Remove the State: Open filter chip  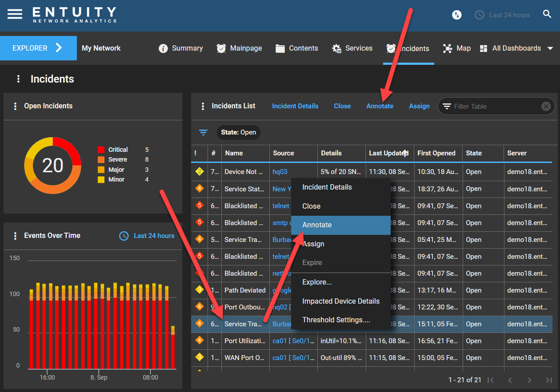coord(239,132)
